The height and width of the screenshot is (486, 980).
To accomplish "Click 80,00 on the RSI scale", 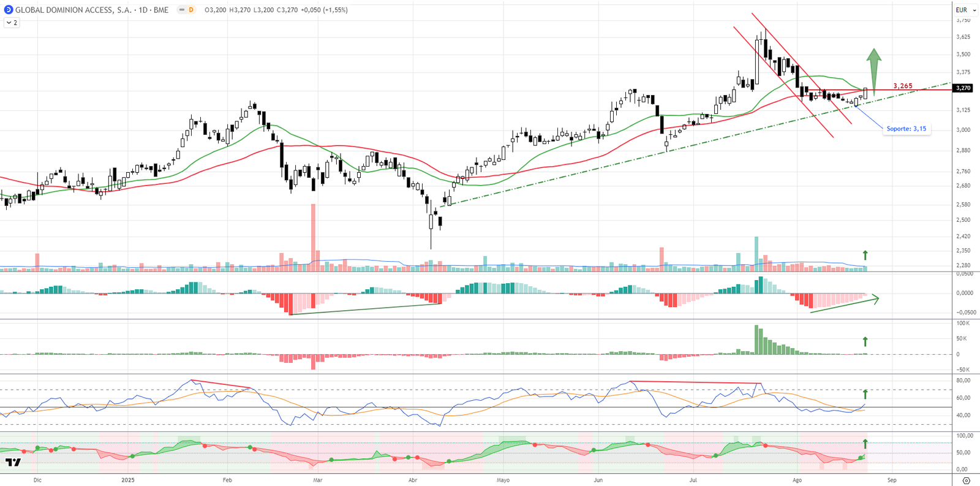I will tap(963, 380).
